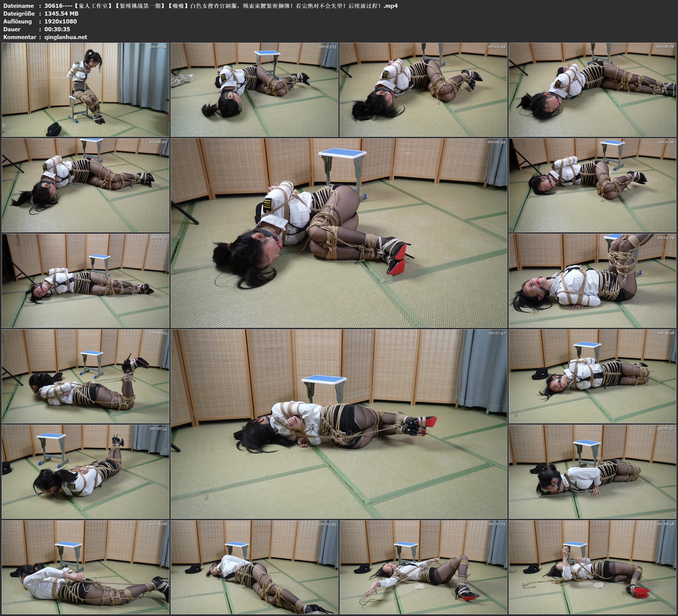Open the frame at 00:04:49
This screenshot has width=678, height=616.
click(424, 89)
